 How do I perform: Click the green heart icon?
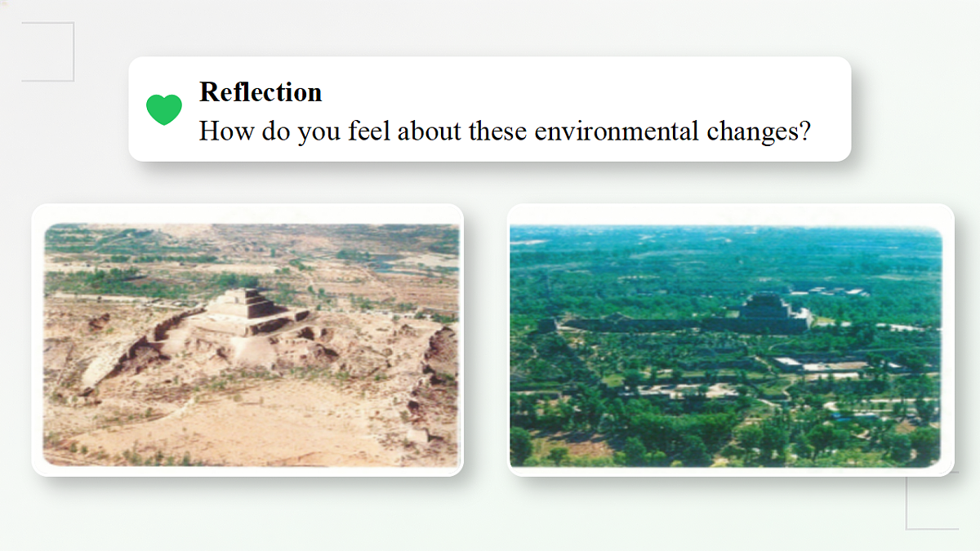tap(164, 109)
